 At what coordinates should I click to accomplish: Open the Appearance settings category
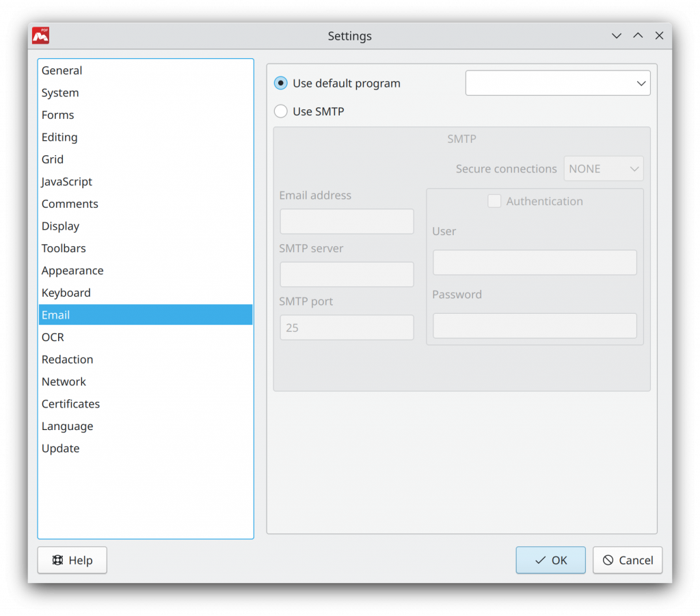[72, 270]
